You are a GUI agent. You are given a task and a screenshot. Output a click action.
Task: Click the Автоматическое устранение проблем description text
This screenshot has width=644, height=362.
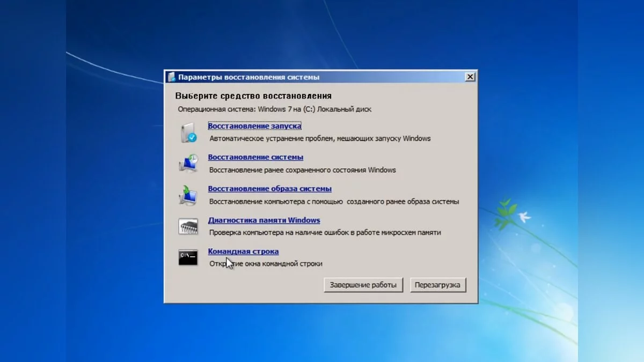coord(320,138)
